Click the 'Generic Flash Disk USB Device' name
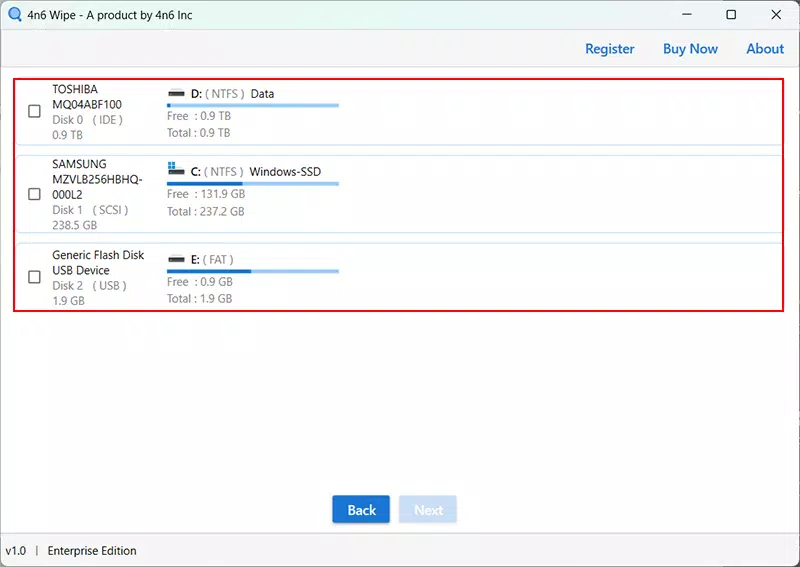This screenshot has height=567, width=800. pos(98,262)
